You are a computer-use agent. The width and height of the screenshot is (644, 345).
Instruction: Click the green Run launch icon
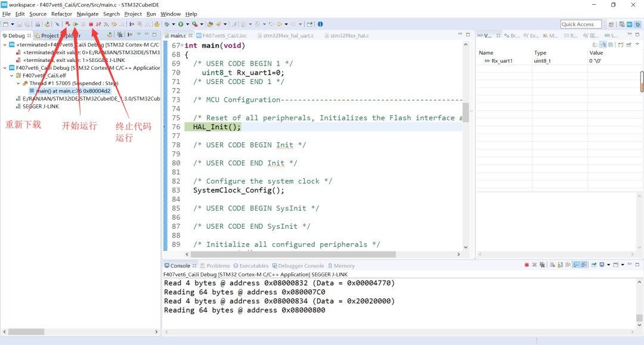181,24
